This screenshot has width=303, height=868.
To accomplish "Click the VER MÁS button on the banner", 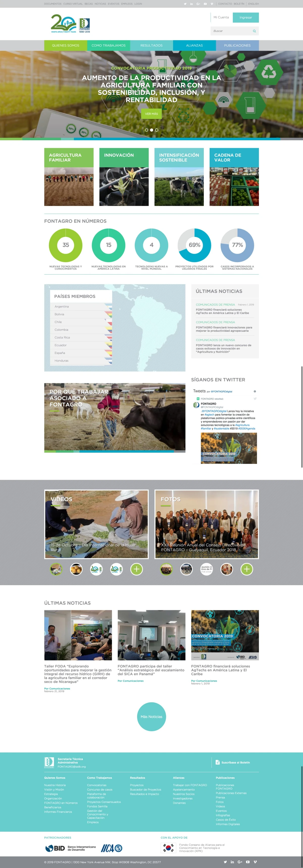I will click(x=151, y=114).
